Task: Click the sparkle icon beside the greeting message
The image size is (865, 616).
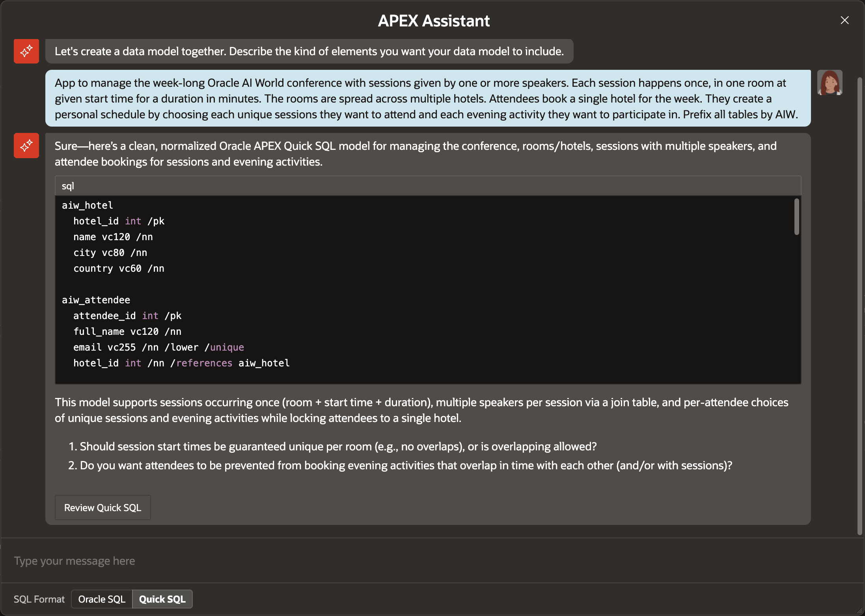Action: [26, 51]
